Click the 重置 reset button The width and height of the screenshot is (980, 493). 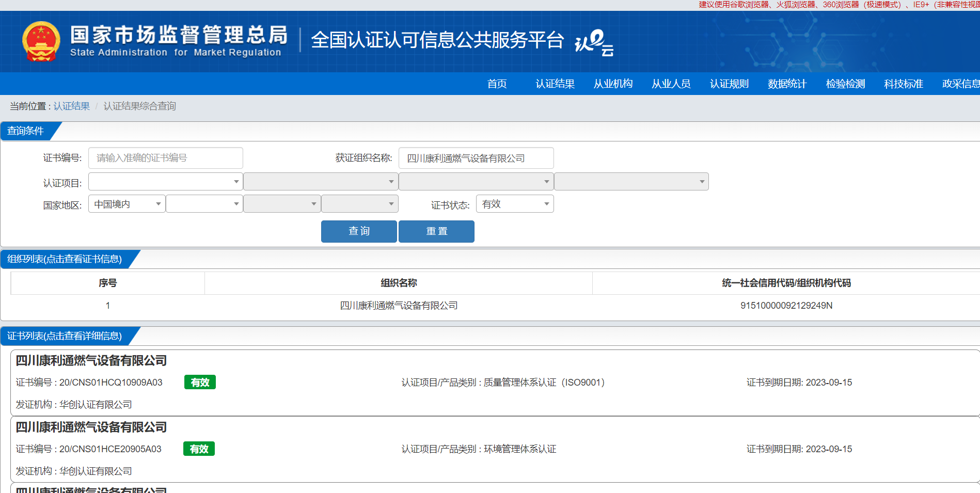tap(436, 231)
